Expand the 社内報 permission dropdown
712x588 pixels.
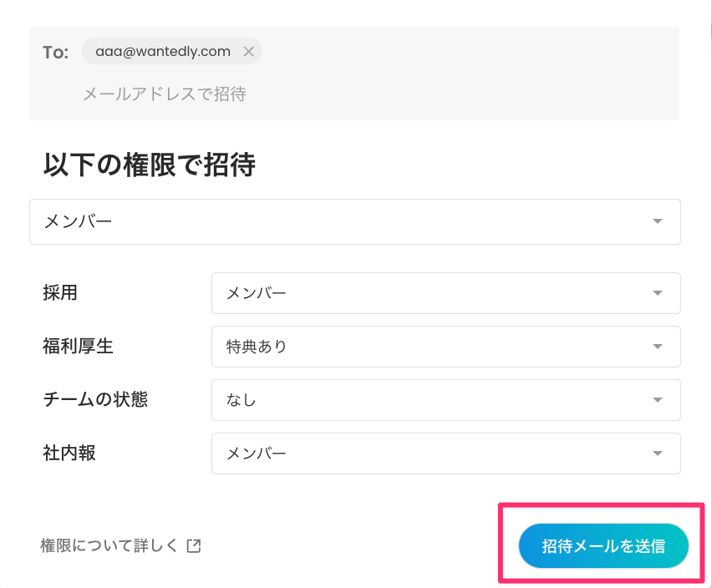click(435, 454)
